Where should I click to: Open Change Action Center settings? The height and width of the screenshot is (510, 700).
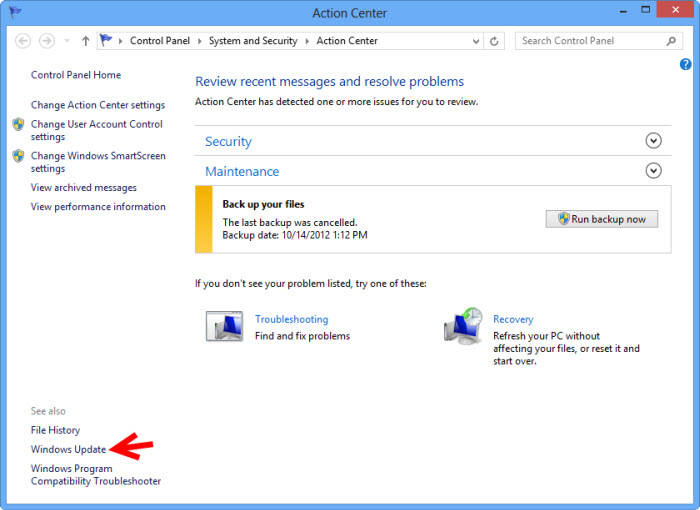(98, 105)
